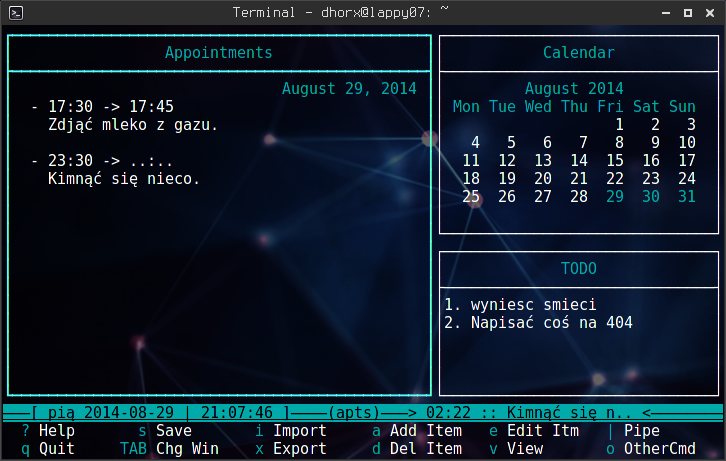Viewport: 726px width, 461px height.
Task: Click the 'August 2014' calendar month title
Action: click(x=574, y=89)
